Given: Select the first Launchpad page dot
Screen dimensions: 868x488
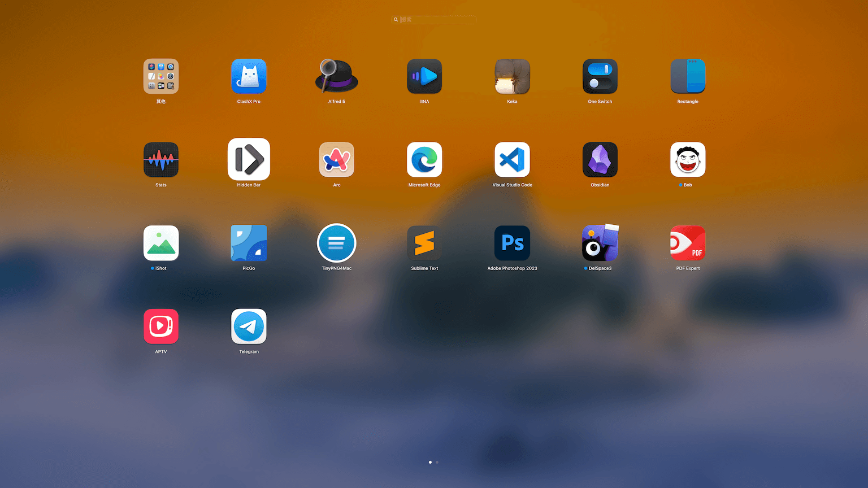Looking at the screenshot, I should tap(430, 462).
